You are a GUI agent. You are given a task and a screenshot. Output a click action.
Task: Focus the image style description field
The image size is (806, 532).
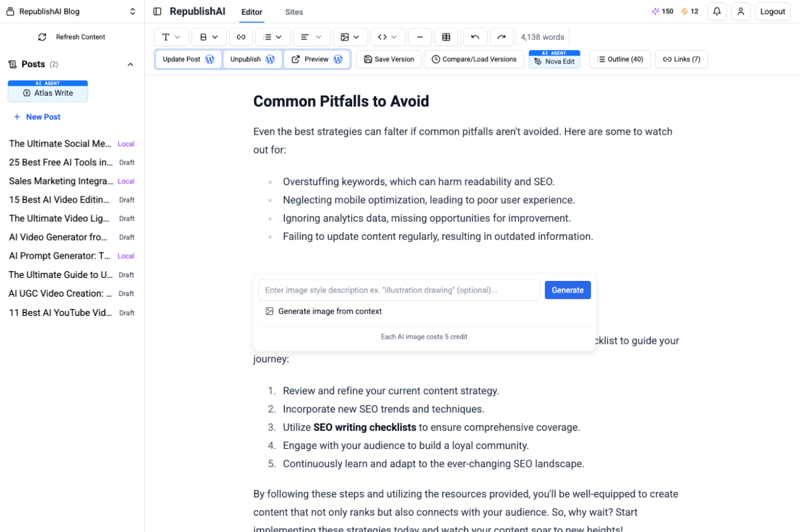click(399, 290)
